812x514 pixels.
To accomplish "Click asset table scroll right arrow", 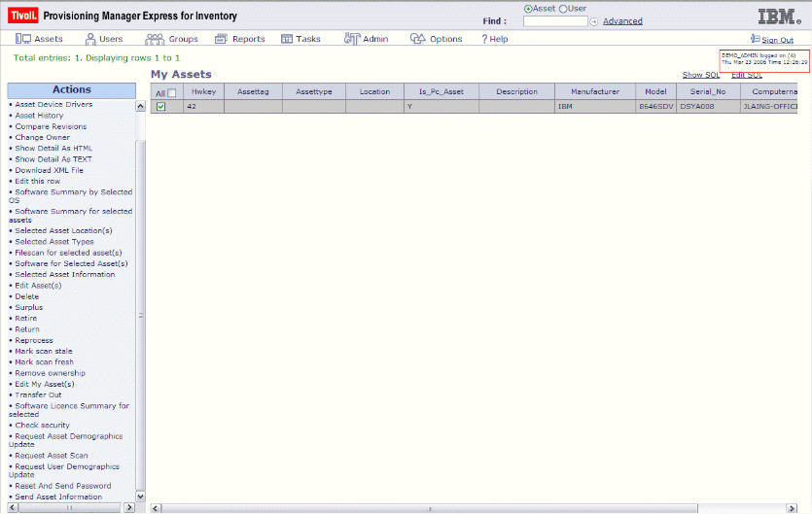I will (792, 508).
